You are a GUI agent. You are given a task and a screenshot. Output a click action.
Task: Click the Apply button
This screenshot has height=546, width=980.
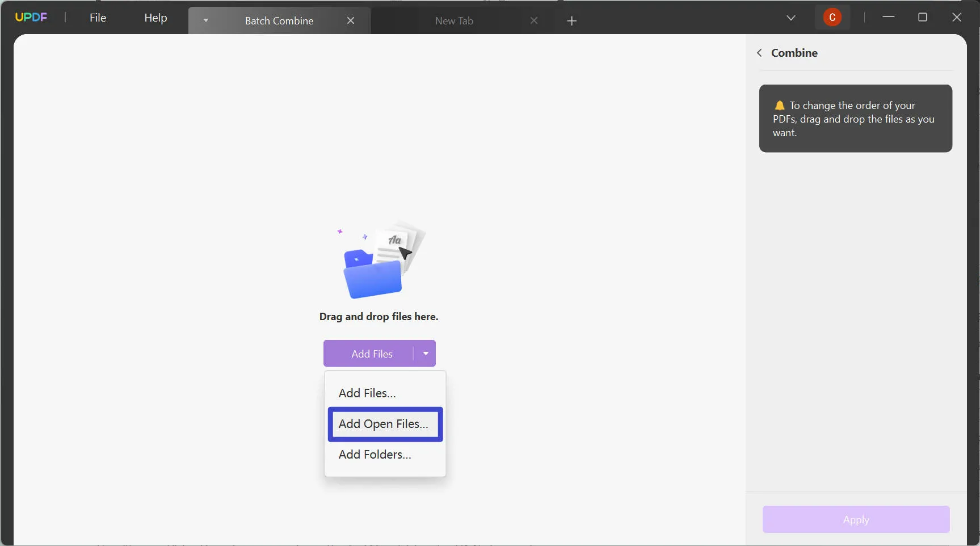(x=856, y=519)
